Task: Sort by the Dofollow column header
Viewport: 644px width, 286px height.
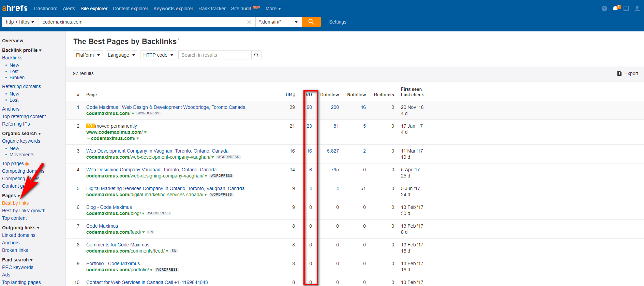Action: (x=330, y=95)
